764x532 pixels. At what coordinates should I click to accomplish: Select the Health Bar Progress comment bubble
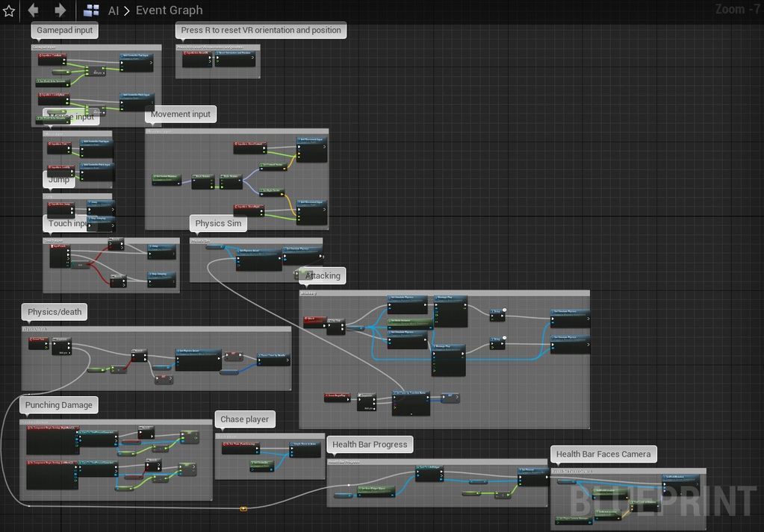[370, 445]
